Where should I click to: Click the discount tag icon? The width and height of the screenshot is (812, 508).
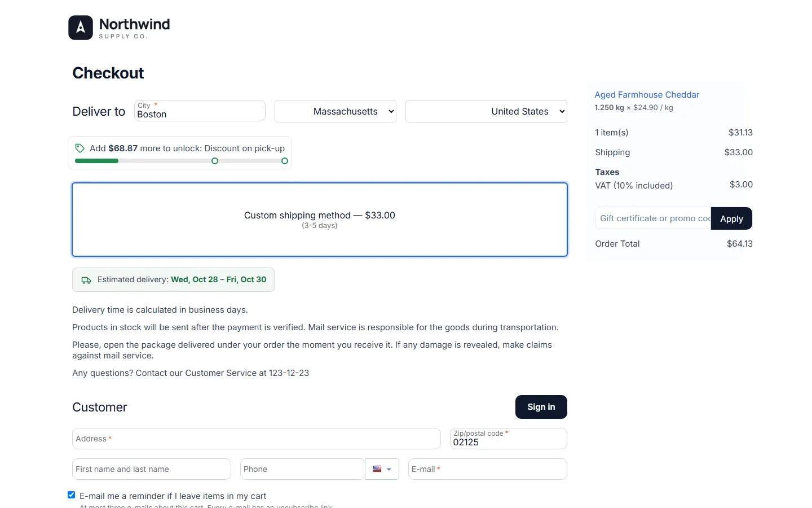80,148
